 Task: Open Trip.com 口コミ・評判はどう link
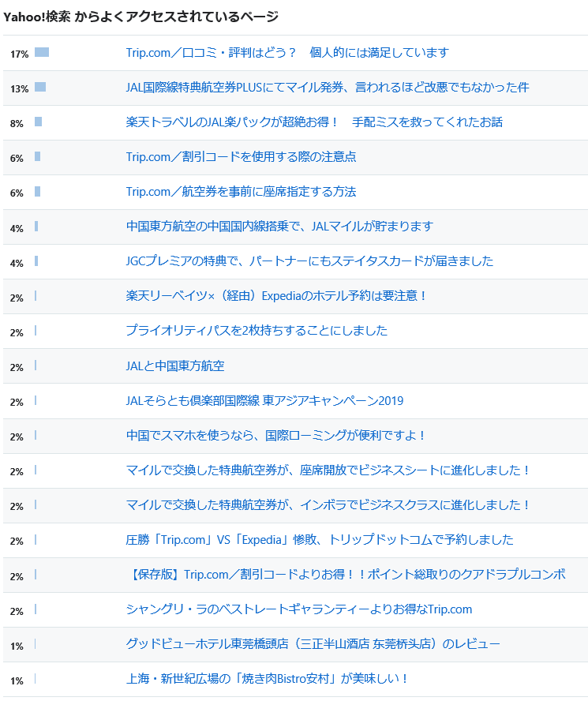287,53
